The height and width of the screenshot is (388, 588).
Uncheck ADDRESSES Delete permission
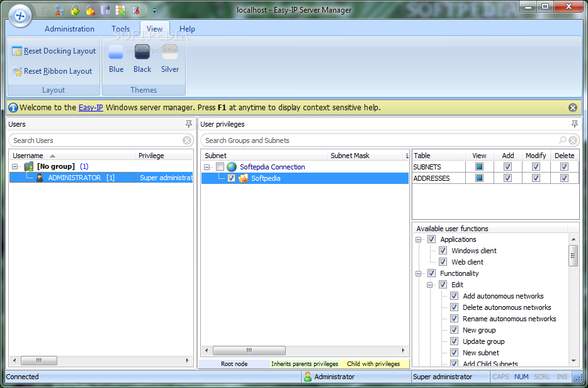pyautogui.click(x=564, y=178)
